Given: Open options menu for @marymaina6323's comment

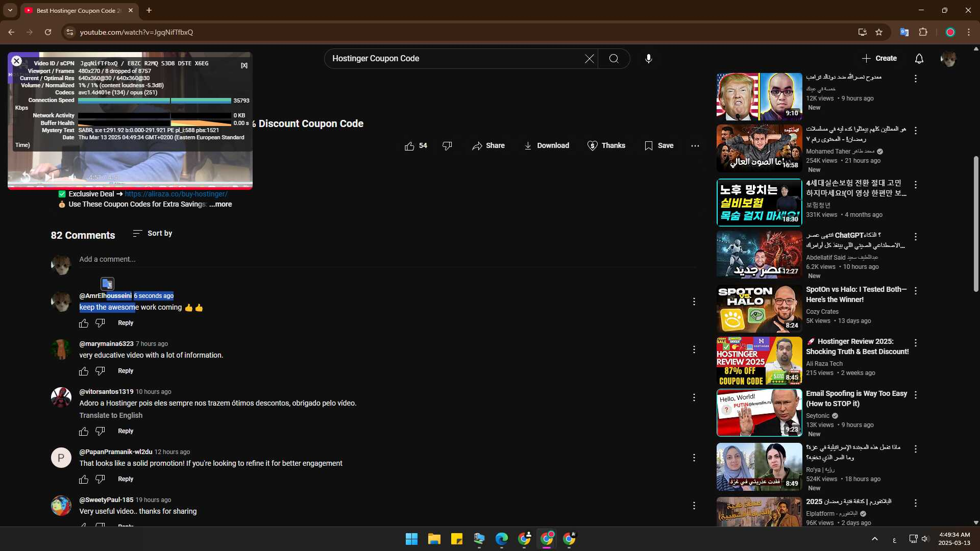Looking at the screenshot, I should [694, 349].
